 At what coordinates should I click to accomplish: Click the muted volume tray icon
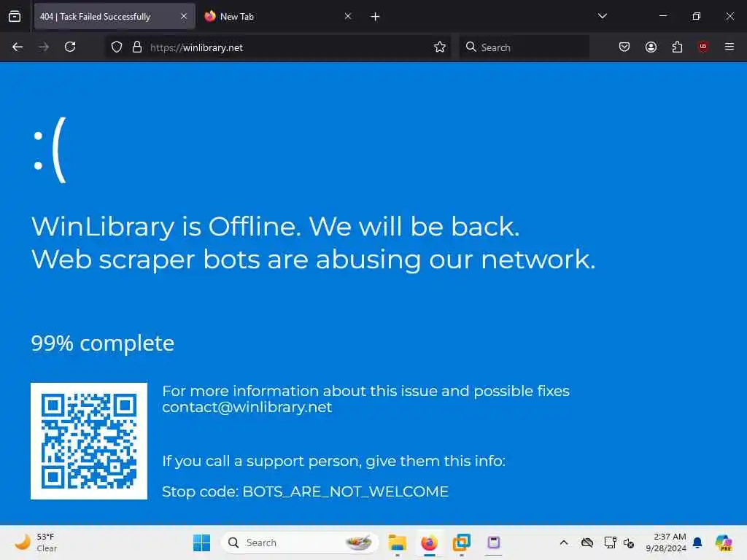629,542
